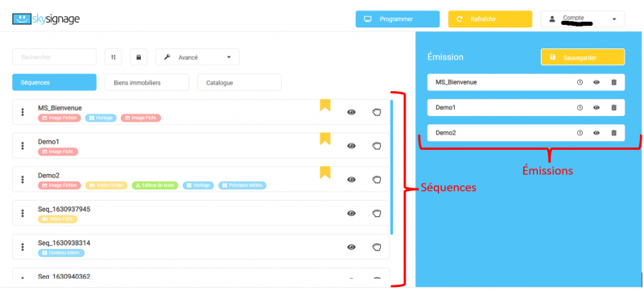Click the Horloge tag on Demo2
Screen dimensions: 644x291
tap(198, 185)
